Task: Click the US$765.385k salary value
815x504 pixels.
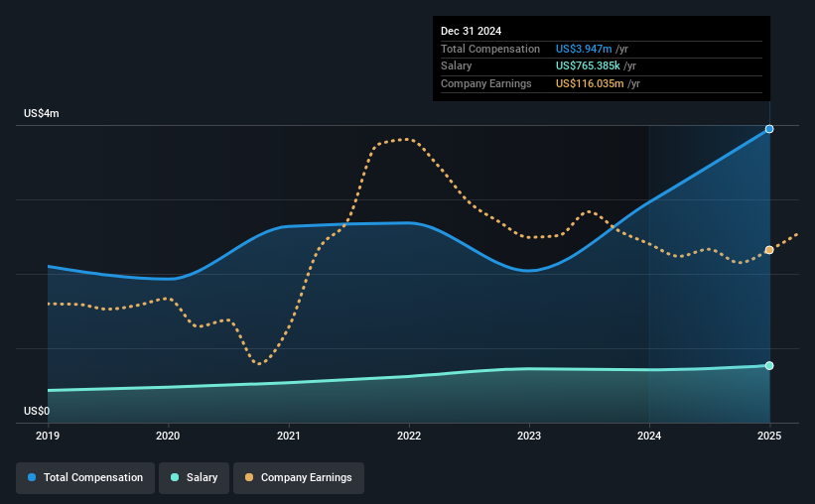Action: point(588,66)
